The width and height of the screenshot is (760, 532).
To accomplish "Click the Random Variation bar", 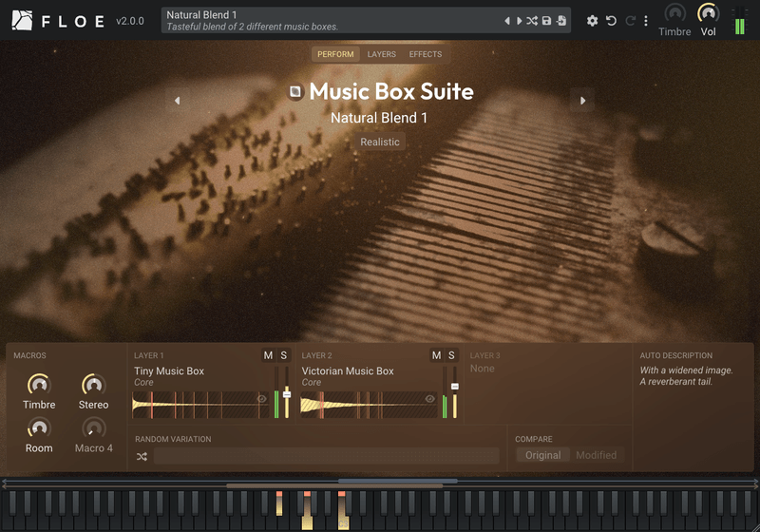I will tap(326, 456).
